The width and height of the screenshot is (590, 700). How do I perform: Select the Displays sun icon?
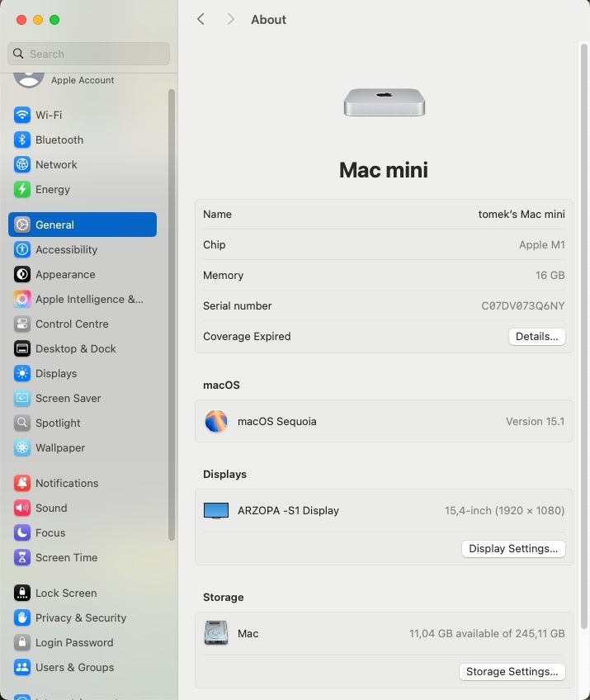[x=22, y=373]
